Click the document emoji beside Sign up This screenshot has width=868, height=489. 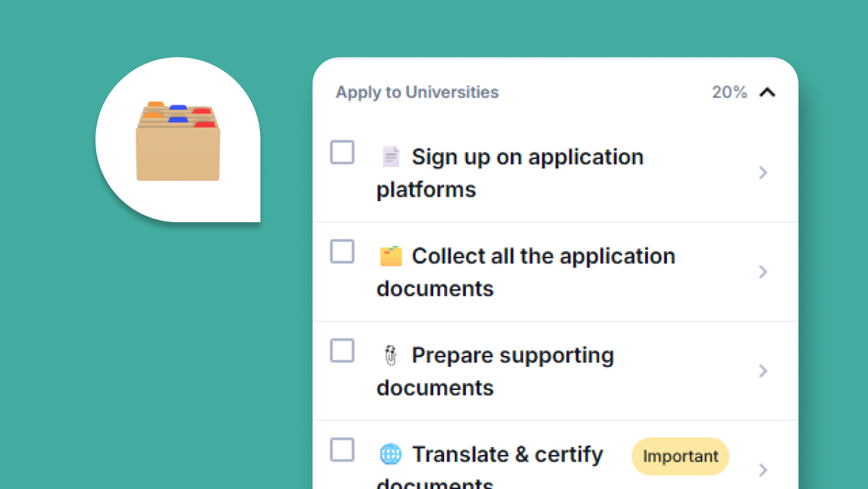pos(391,157)
